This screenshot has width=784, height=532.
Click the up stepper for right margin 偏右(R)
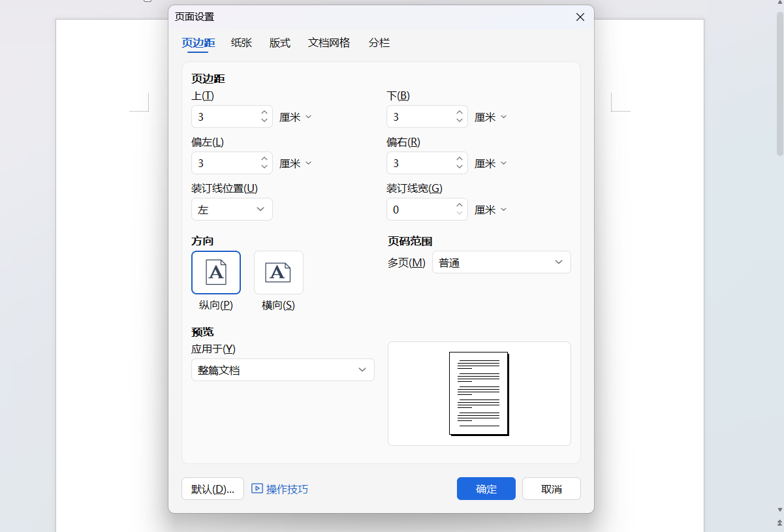click(459, 159)
